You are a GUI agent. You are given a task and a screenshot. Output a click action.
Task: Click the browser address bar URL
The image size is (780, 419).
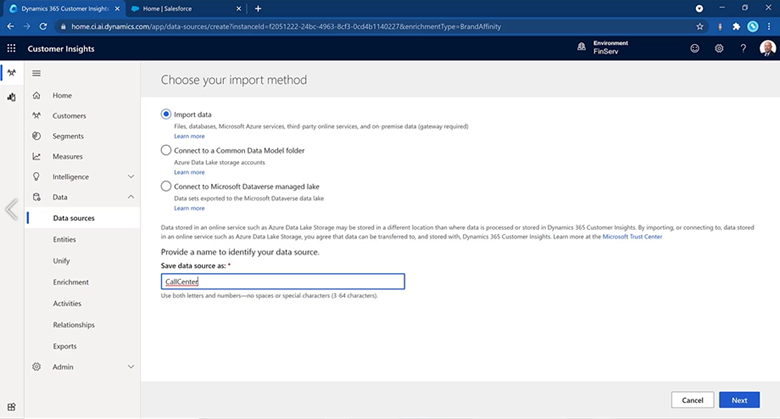point(286,26)
